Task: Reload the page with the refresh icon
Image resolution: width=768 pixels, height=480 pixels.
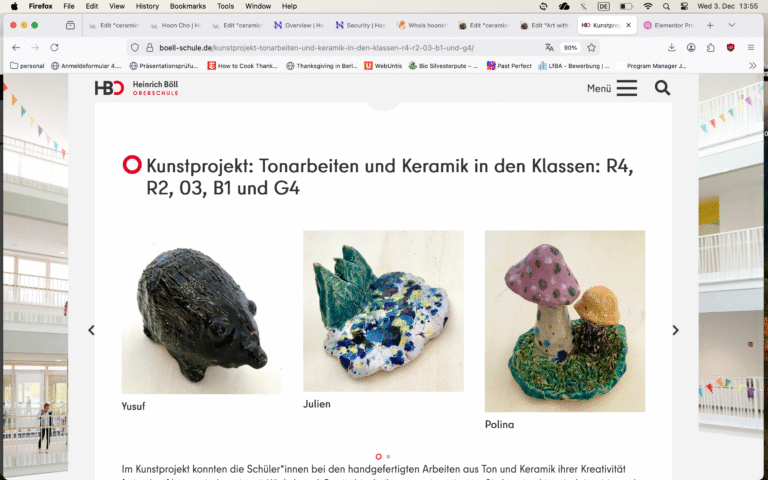Action: 54,48
